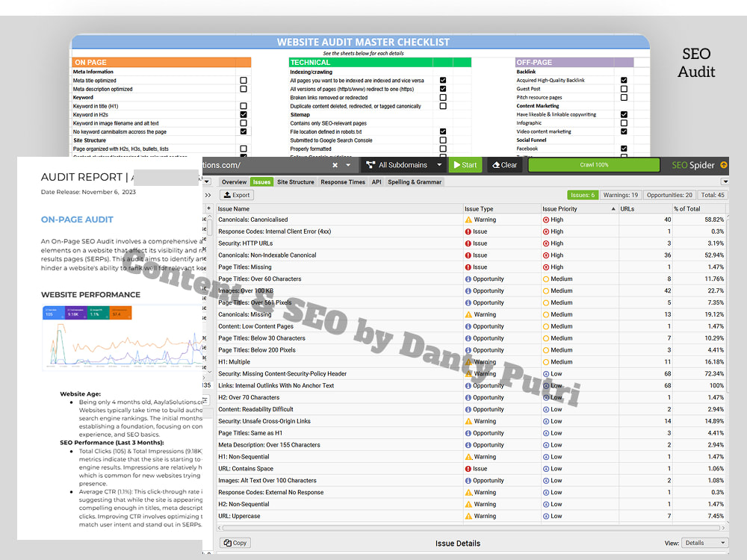Click the blue 105 total clicks box in report
This screenshot has height=560, width=747.
[53, 313]
